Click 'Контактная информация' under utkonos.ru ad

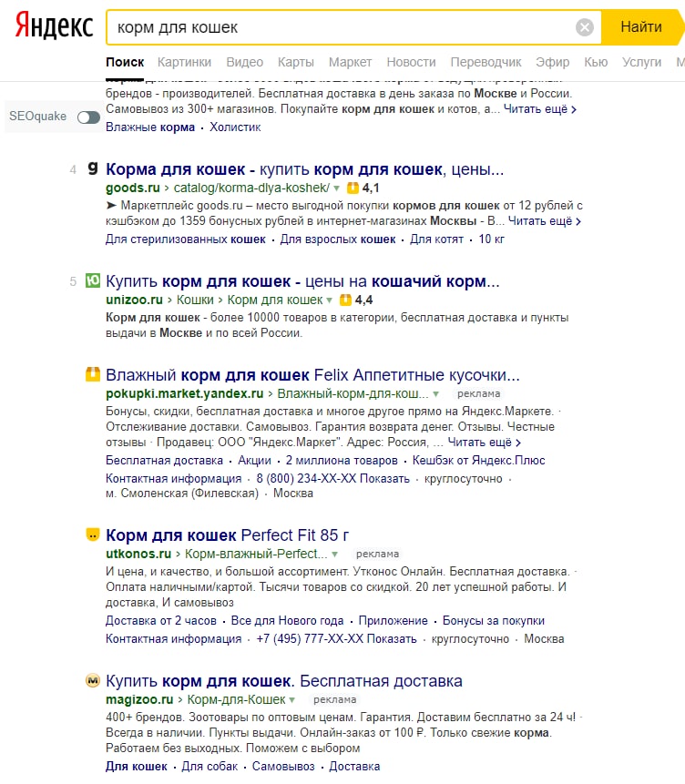click(x=174, y=639)
